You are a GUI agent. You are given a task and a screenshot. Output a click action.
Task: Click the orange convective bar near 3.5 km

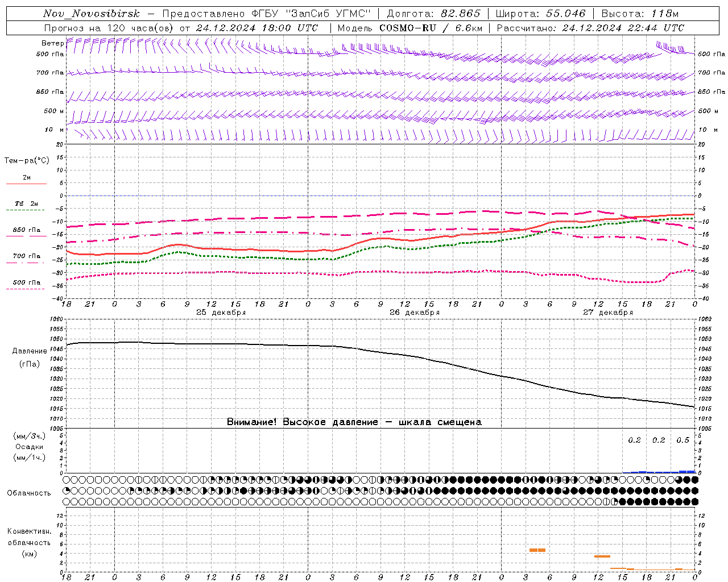[x=602, y=556]
